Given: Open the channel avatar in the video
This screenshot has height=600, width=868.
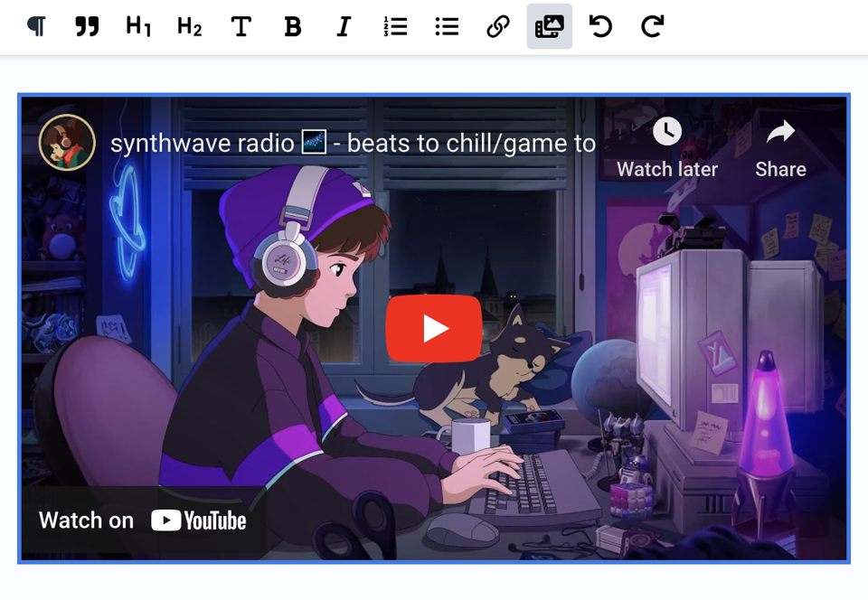Looking at the screenshot, I should (67, 142).
